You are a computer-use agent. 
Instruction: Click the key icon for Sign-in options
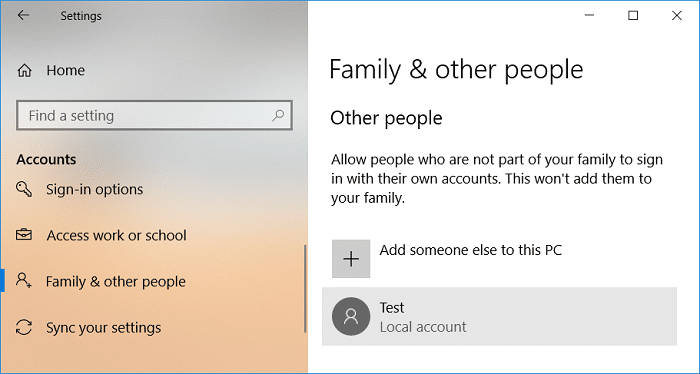click(24, 189)
